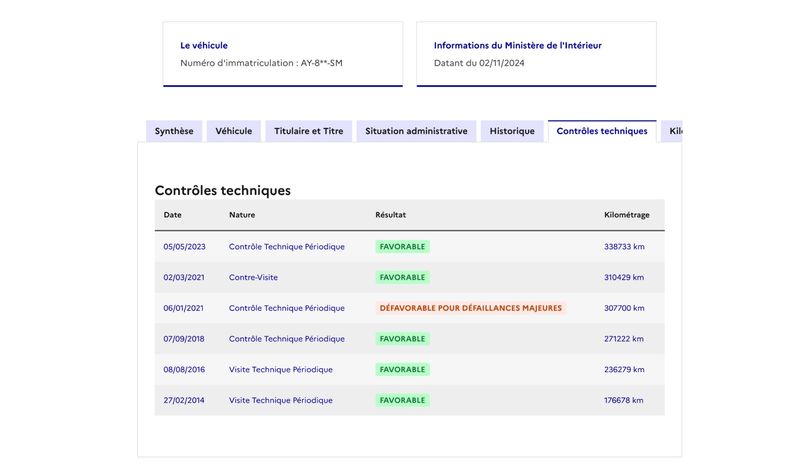Click the Datant du 02/11/2024 text
800x466 pixels.
coord(479,63)
